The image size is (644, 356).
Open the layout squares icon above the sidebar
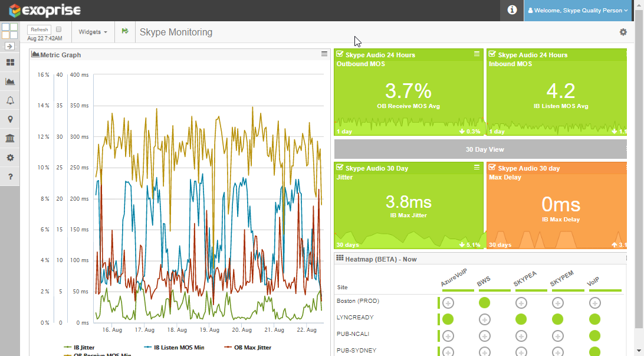[9, 31]
